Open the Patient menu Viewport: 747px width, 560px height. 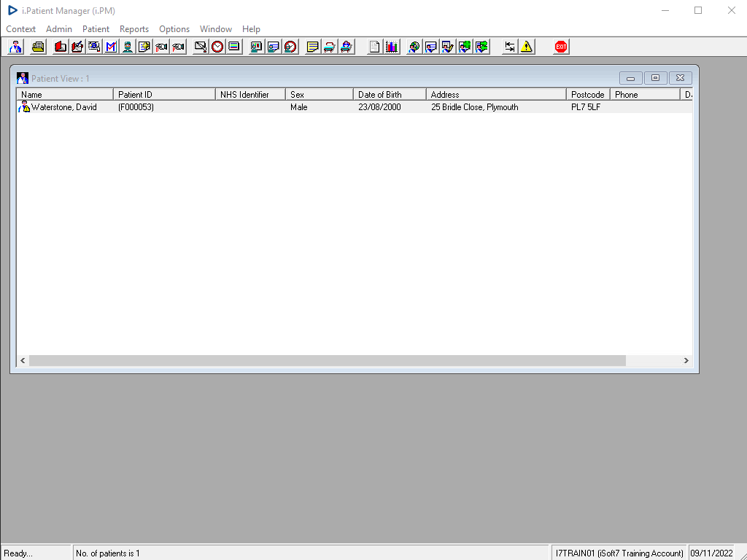point(96,29)
